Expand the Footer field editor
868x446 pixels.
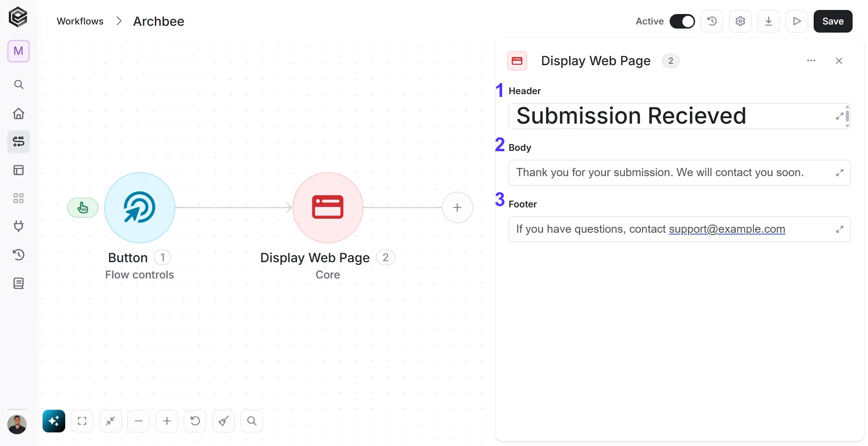point(839,230)
